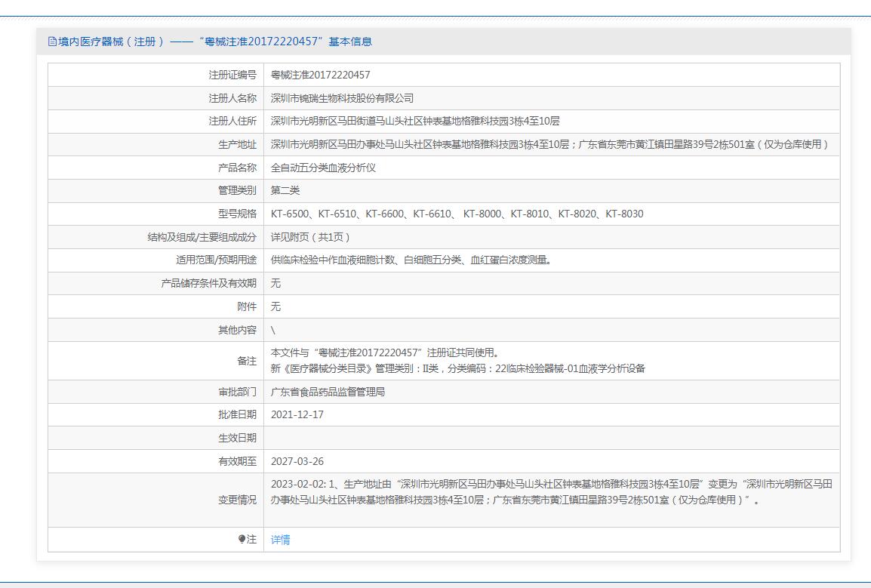This screenshot has height=588, width=871.
Task: Click the 生产地址 production address value
Action: pos(549,145)
